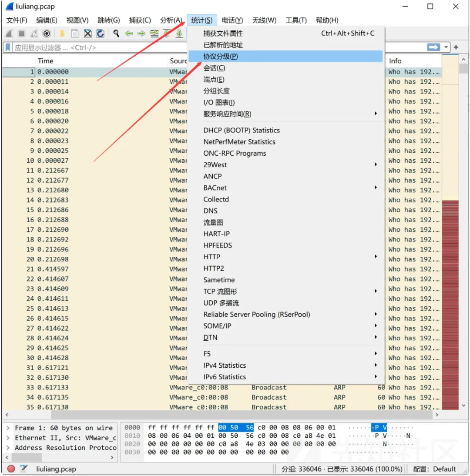Open the 分析(A) menu
470x476 pixels.
point(171,20)
